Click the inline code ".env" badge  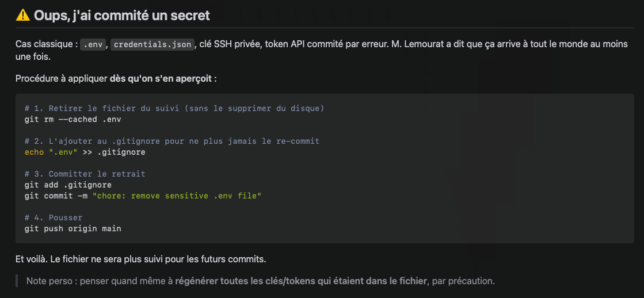[93, 44]
